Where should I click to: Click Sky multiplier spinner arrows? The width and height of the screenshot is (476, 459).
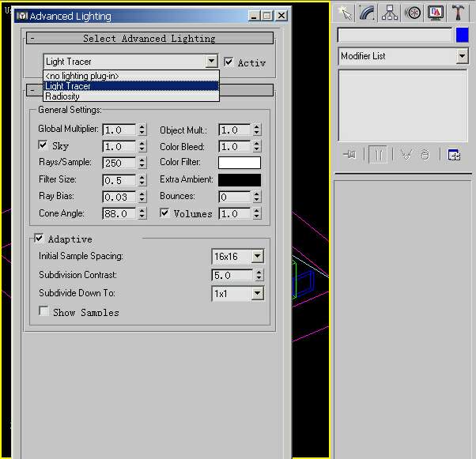point(142,146)
